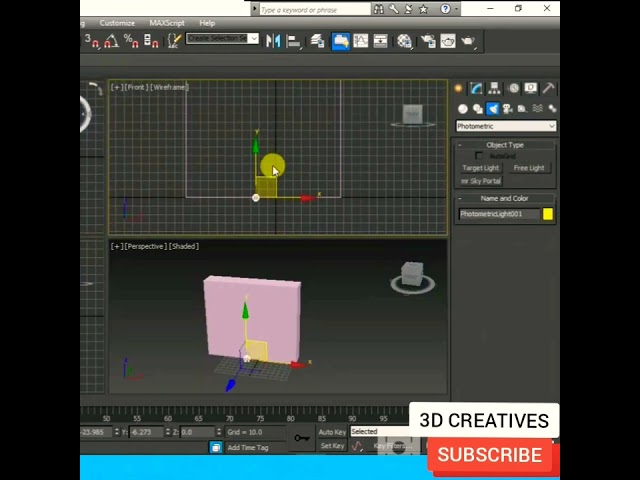Viewport: 640px width, 480px height.
Task: Open the Customize menu
Action: (x=117, y=23)
